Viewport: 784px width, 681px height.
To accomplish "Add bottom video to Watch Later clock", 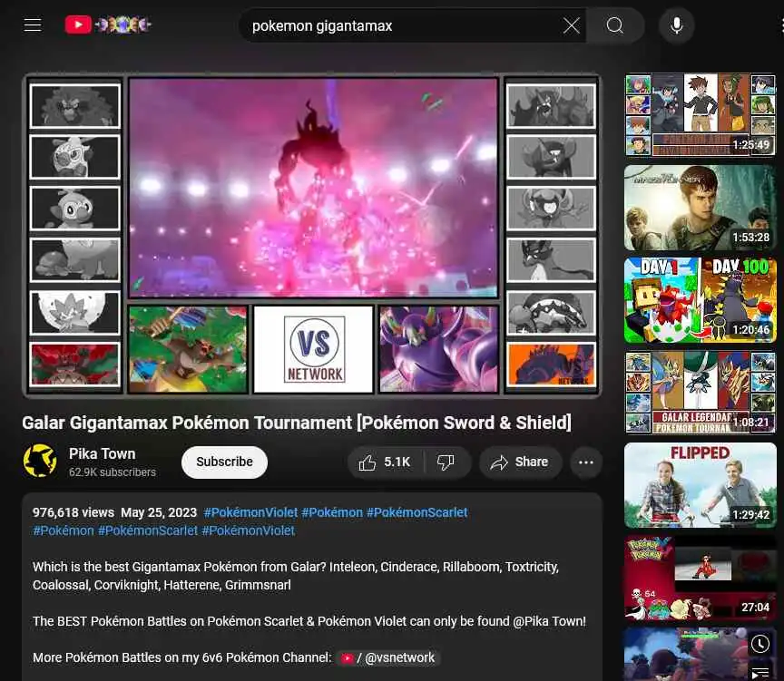I will pos(760,644).
